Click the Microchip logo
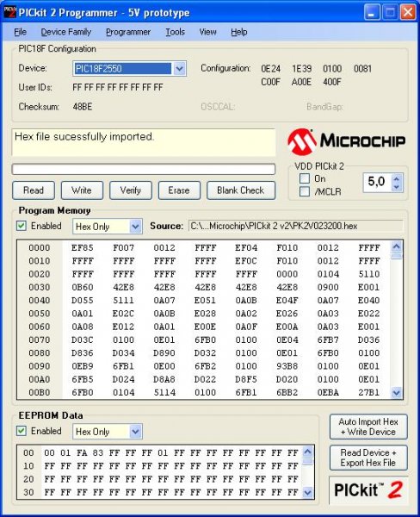The image size is (420, 517). tap(346, 141)
